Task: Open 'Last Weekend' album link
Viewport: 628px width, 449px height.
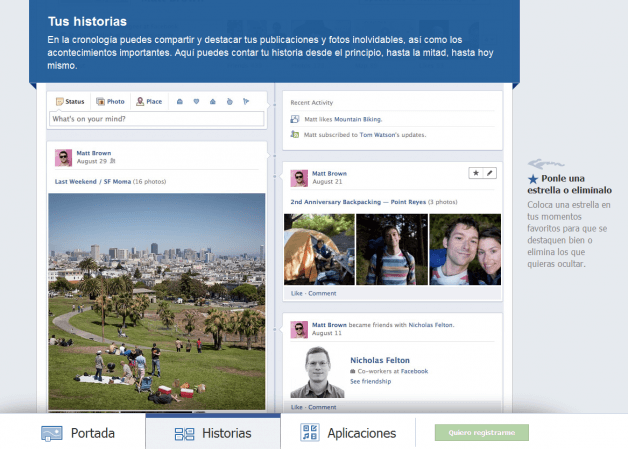Action: [76, 181]
